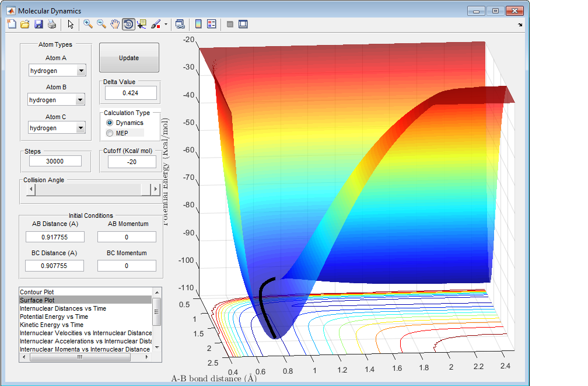Select Potential Energy vs Time in list
This screenshot has width=588, height=386.
[54, 317]
